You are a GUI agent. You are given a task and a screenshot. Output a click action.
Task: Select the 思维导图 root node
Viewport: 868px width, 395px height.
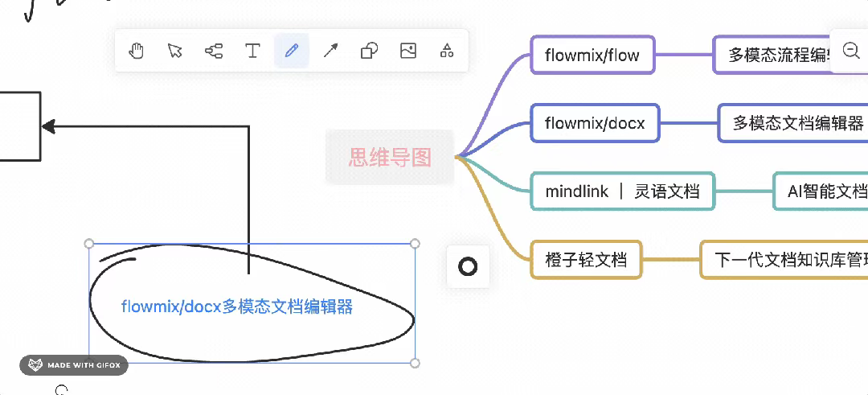coord(390,158)
